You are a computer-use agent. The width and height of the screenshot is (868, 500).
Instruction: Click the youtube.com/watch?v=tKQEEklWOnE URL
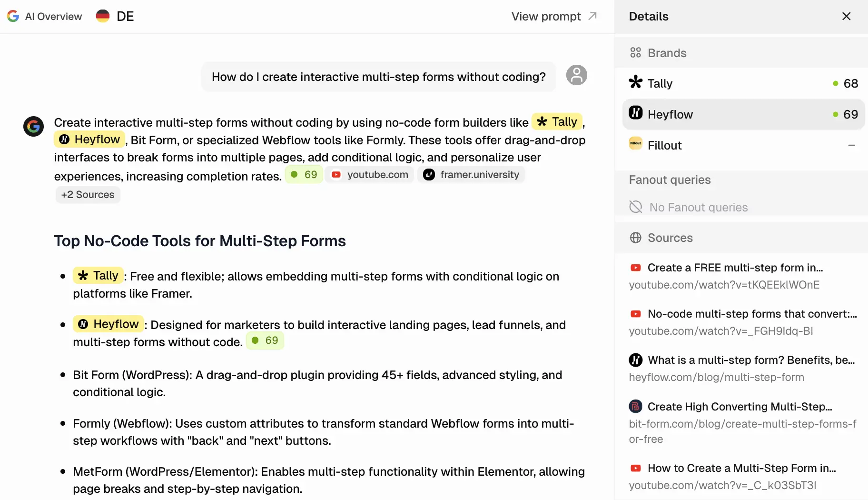click(724, 285)
